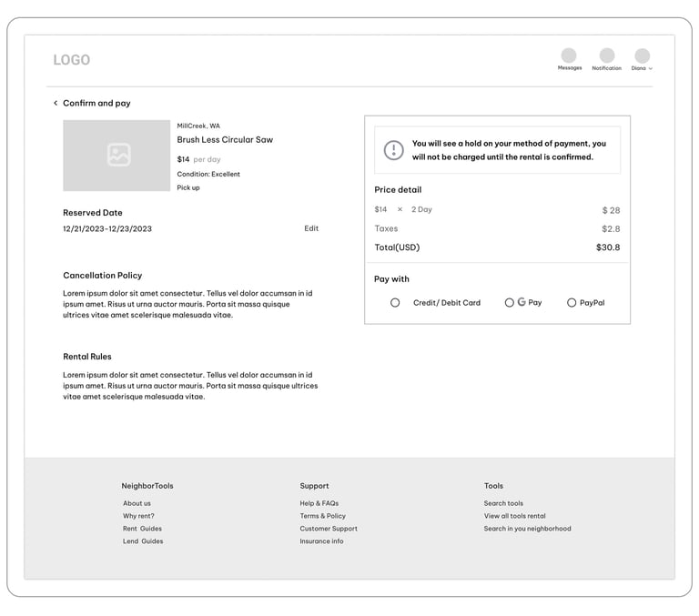This screenshot has width=699, height=616.
Task: Click Brush Less Circular Saw title
Action: (225, 139)
